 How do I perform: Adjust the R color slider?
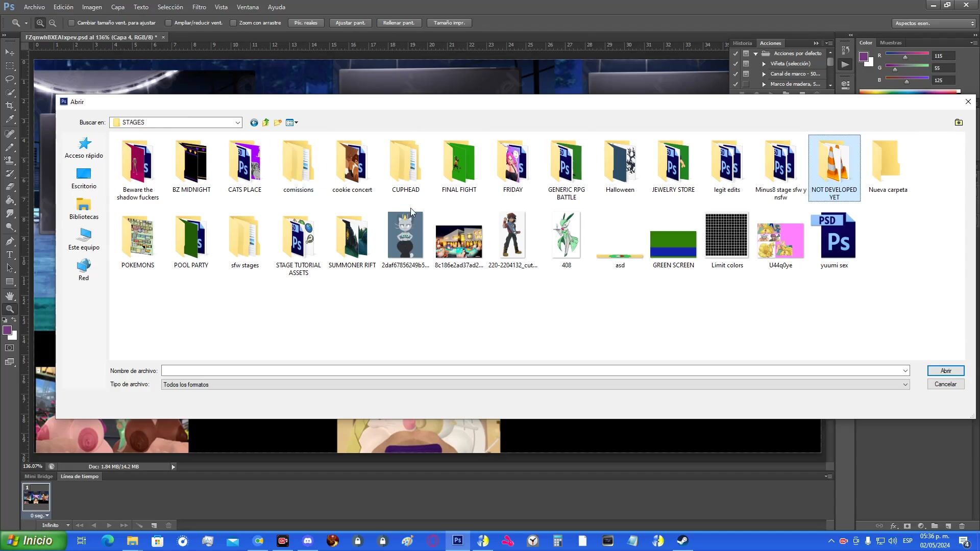pyautogui.click(x=905, y=57)
